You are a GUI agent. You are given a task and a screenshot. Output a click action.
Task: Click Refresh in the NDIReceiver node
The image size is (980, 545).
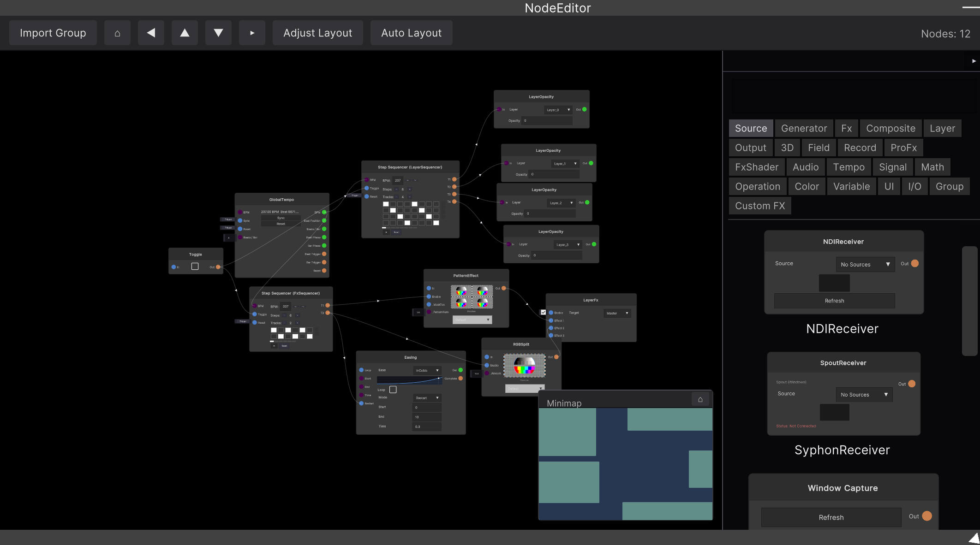pos(834,301)
